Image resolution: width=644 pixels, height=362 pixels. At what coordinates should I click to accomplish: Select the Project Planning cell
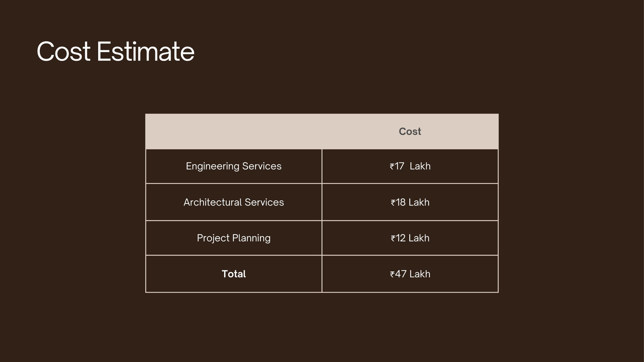pos(234,238)
